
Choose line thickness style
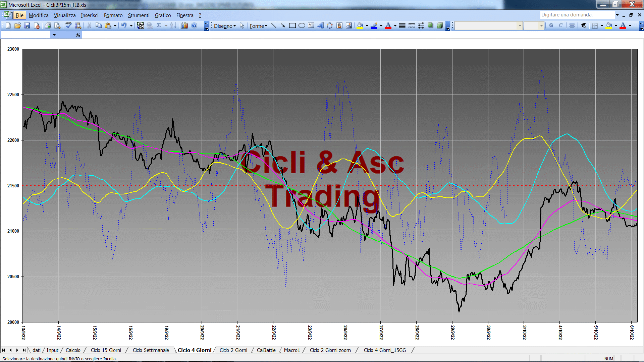coord(402,25)
